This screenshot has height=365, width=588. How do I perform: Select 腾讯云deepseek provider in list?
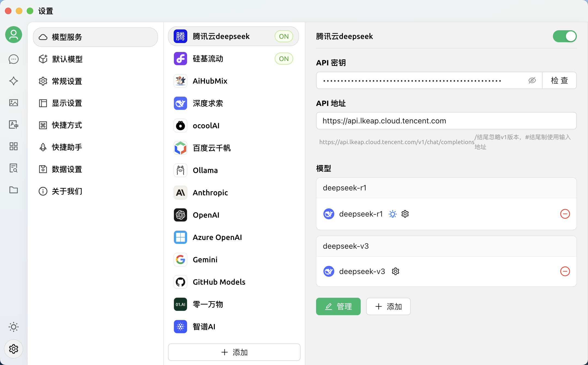pyautogui.click(x=233, y=36)
